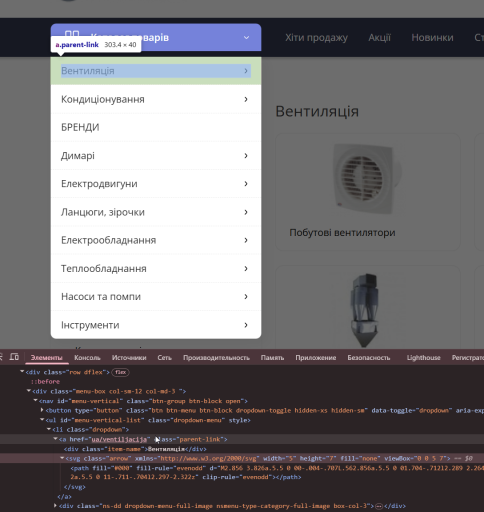Toggle the DevTools device toolbar icon
Screen dimensions: 484x512
point(14,357)
